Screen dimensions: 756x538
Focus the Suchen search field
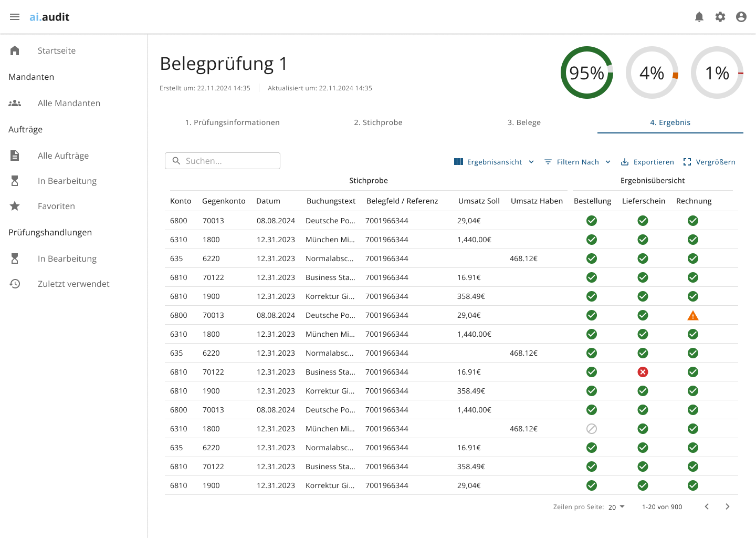point(223,161)
